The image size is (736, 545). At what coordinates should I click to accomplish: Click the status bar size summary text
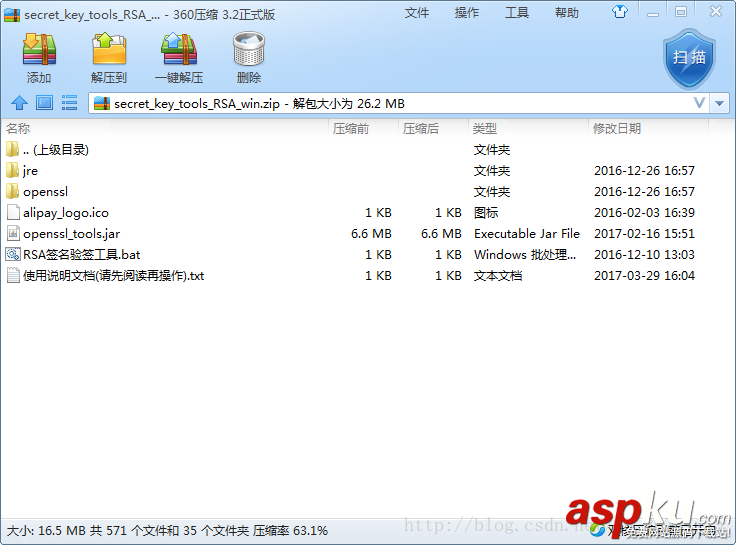pos(167,531)
